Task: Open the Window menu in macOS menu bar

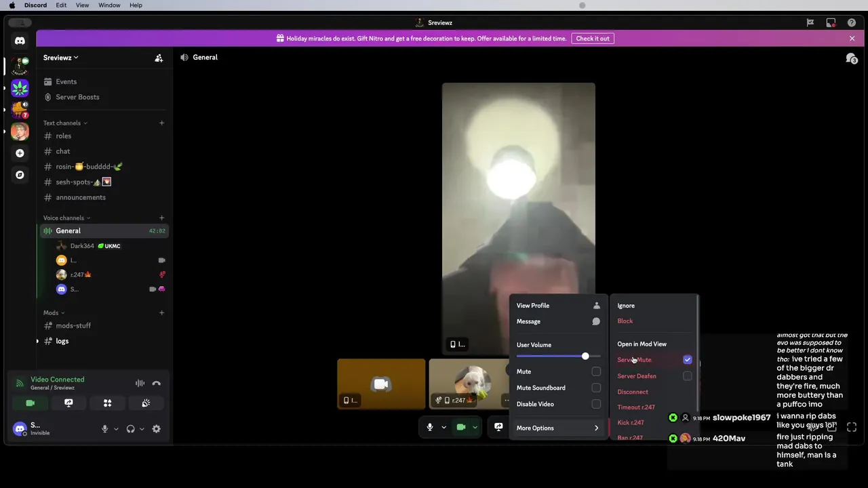Action: [x=109, y=5]
